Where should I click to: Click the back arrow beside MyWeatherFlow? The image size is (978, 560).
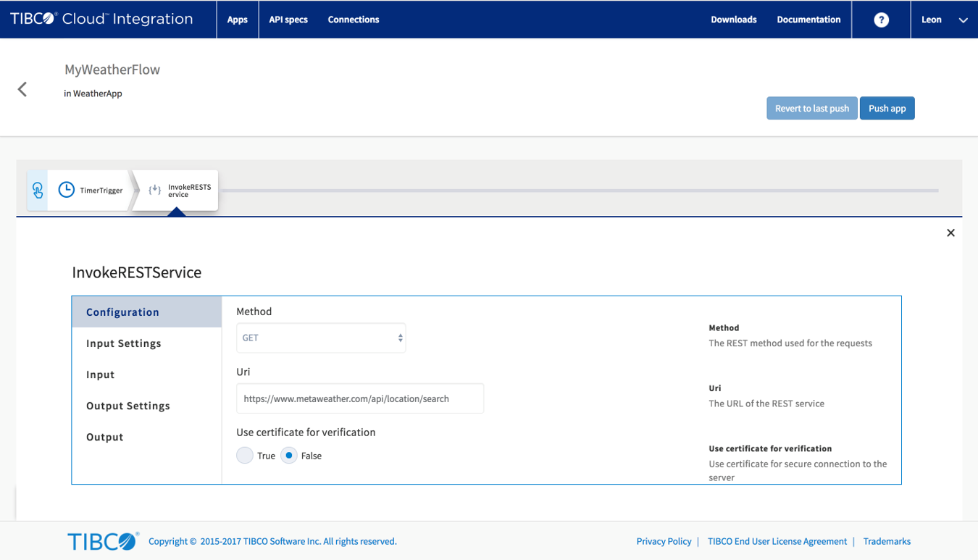pos(22,89)
